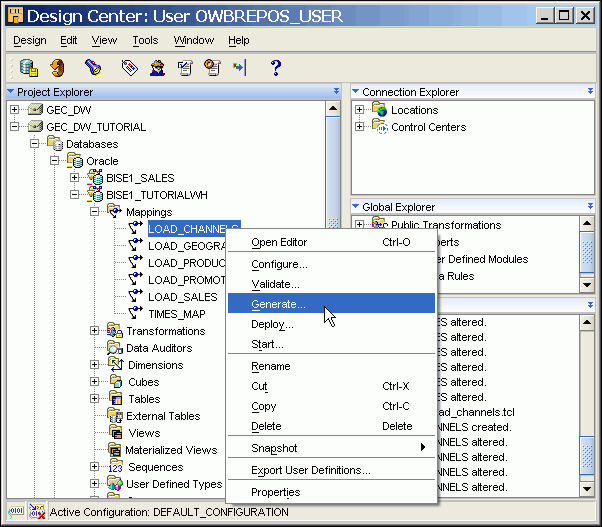Viewport: 602px width, 527px height.
Task: Choose Properties from the context menu
Action: [331, 492]
